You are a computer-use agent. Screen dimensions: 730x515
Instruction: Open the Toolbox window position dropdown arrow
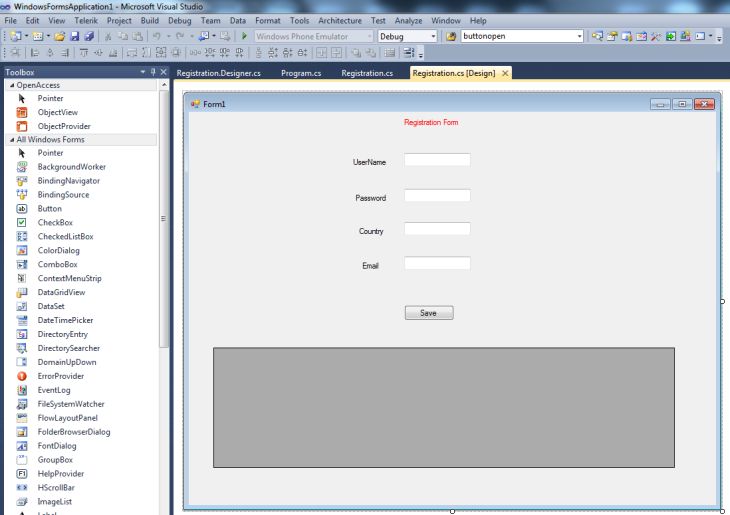143,72
